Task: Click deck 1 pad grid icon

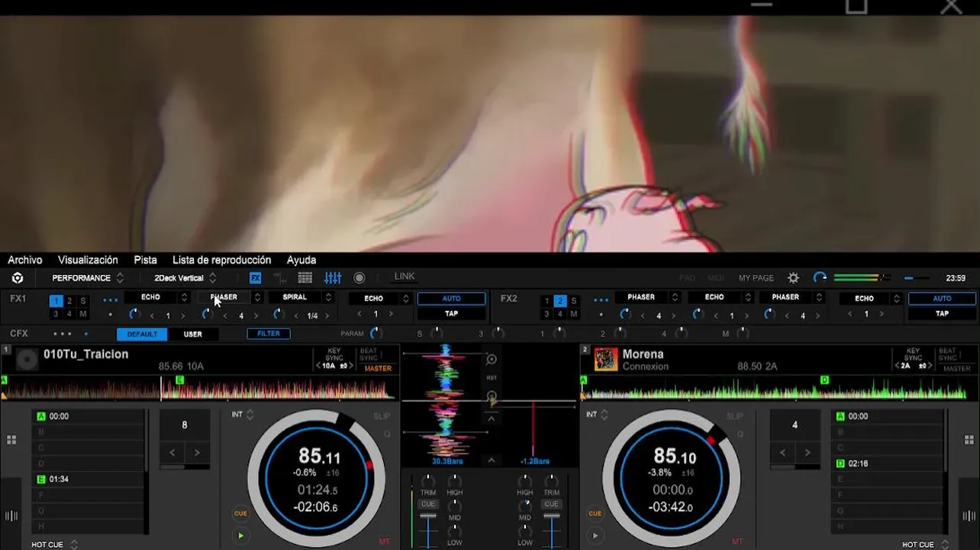Action: pos(11,440)
